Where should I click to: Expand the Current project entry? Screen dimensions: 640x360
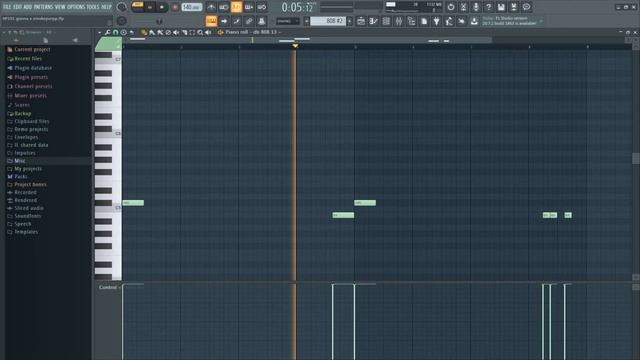32,49
